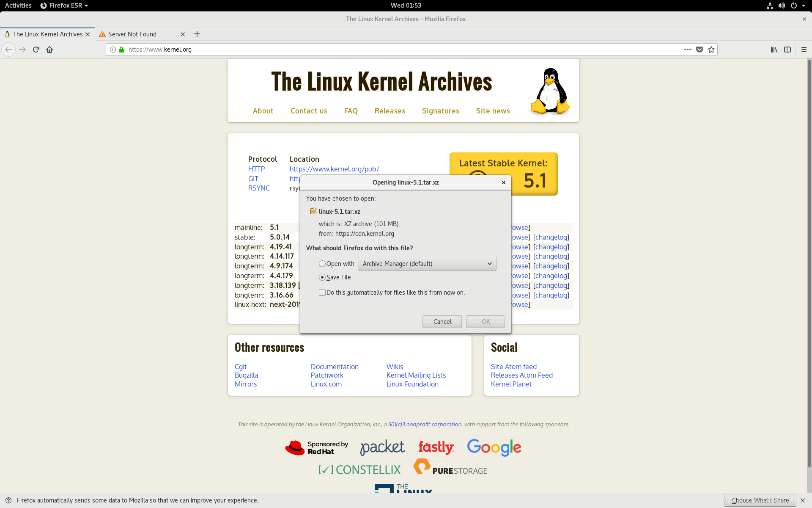Viewport: 812px width, 508px height.
Task: Click the Tux penguin logo
Action: (550, 91)
